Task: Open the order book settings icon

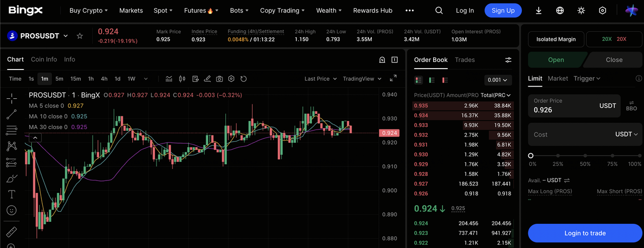Action: click(x=508, y=60)
